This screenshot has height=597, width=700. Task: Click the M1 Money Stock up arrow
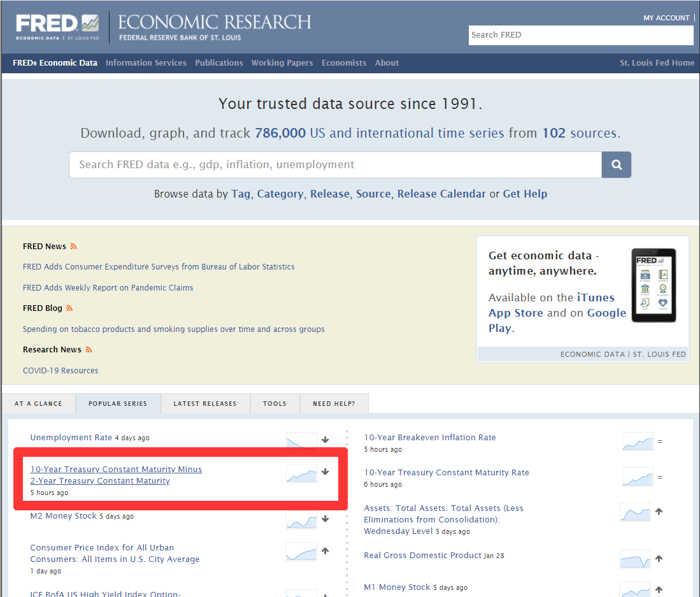coord(659,590)
